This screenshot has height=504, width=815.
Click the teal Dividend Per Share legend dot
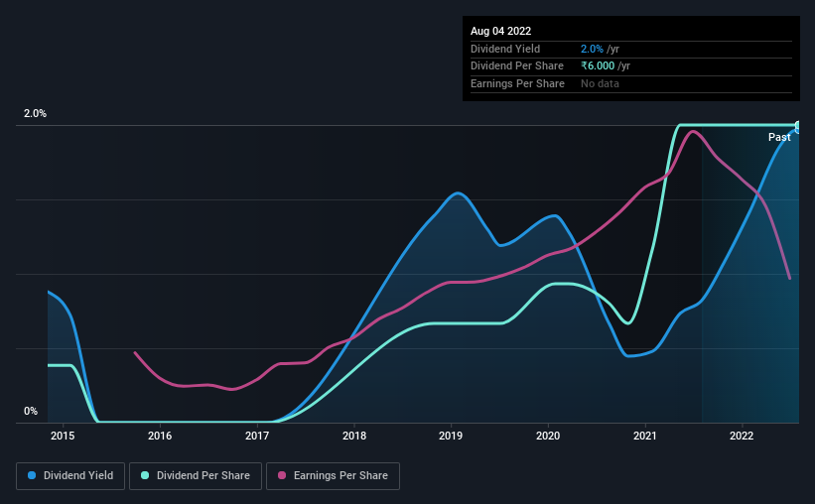(145, 475)
